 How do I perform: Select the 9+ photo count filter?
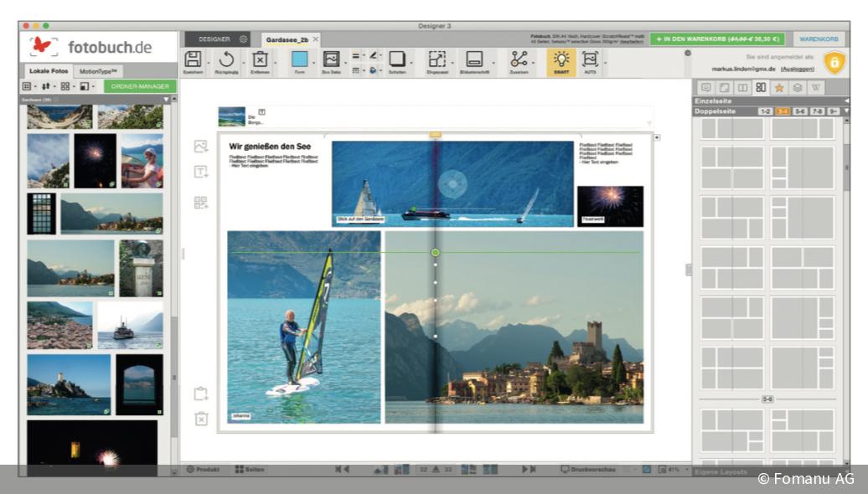[833, 111]
